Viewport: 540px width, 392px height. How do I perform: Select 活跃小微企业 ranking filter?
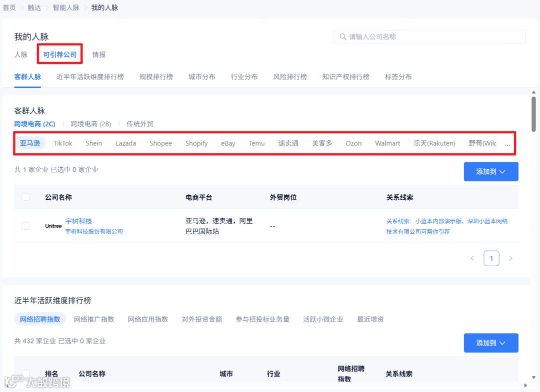(x=323, y=319)
